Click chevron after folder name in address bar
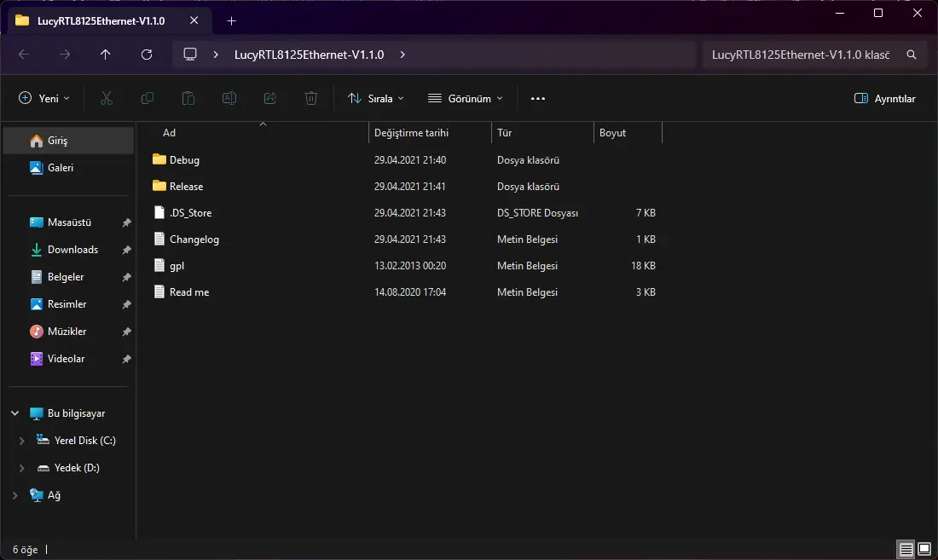Viewport: 938px width, 560px height. pyautogui.click(x=402, y=55)
